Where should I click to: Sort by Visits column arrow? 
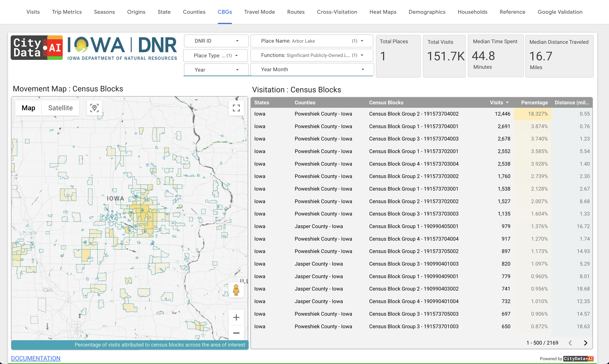tap(508, 103)
